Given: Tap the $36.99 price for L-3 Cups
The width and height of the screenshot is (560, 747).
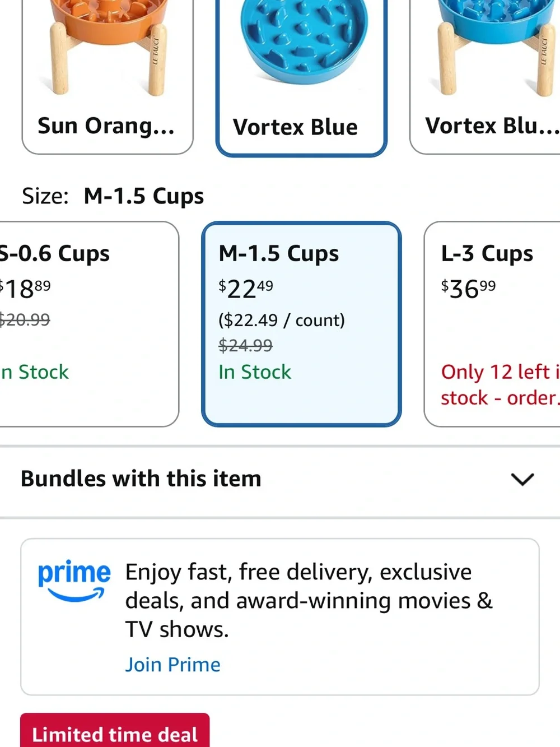Looking at the screenshot, I should (468, 289).
